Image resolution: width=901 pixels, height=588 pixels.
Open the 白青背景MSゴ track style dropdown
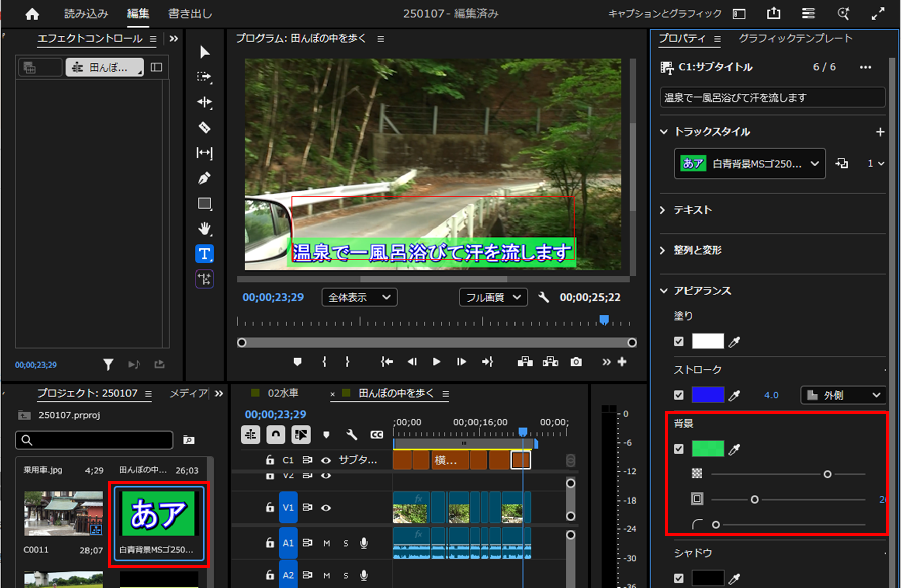point(749,163)
